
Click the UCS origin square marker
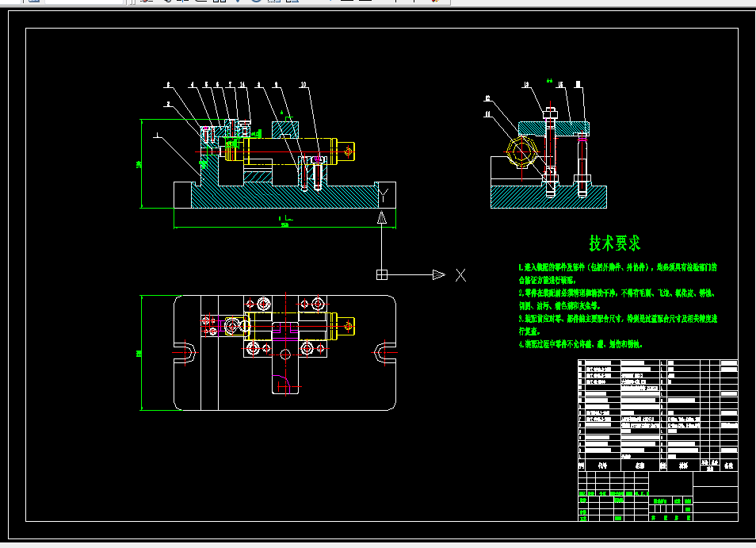click(x=381, y=274)
